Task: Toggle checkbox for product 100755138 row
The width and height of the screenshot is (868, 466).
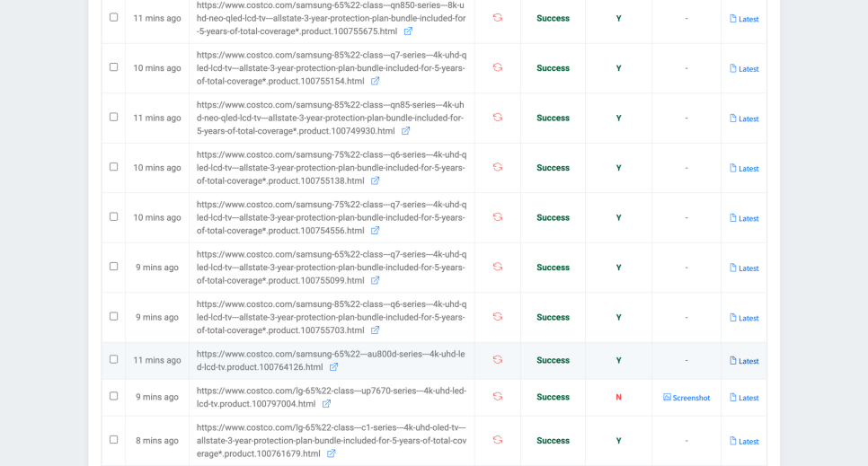Action: [x=113, y=167]
